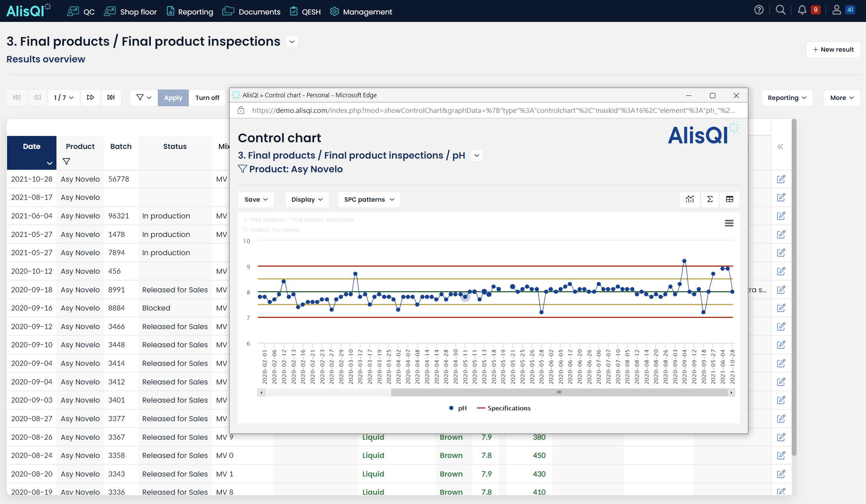Viewport: 866px width, 504px height.
Task: Open the page selector 1/7 dropdown
Action: pos(64,98)
